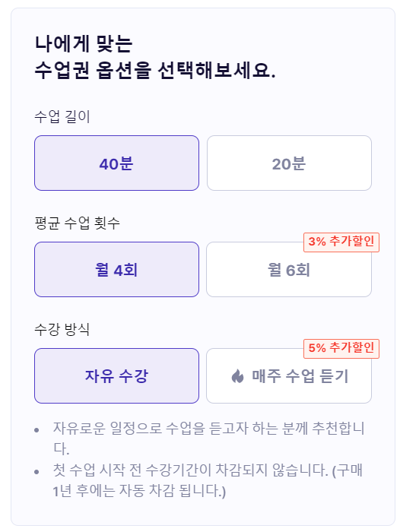
Task: Click the flame icon beside 매주 수업 듣기
Action: coord(238,376)
